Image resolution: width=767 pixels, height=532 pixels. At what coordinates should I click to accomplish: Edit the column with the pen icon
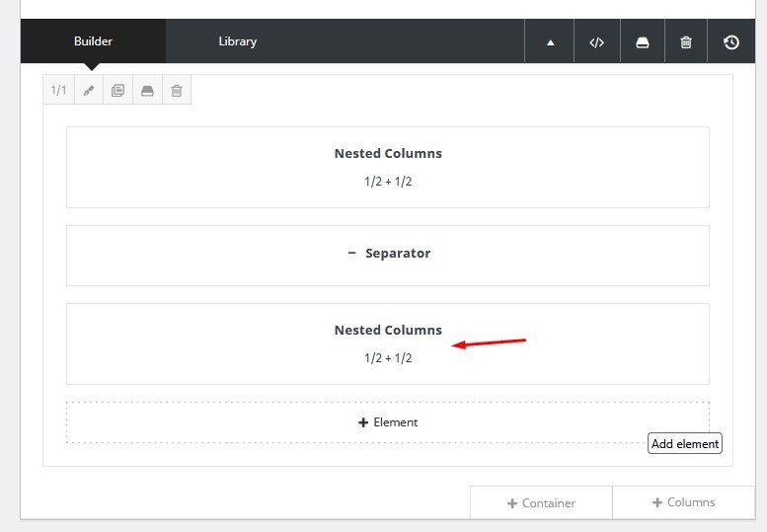pyautogui.click(x=89, y=91)
